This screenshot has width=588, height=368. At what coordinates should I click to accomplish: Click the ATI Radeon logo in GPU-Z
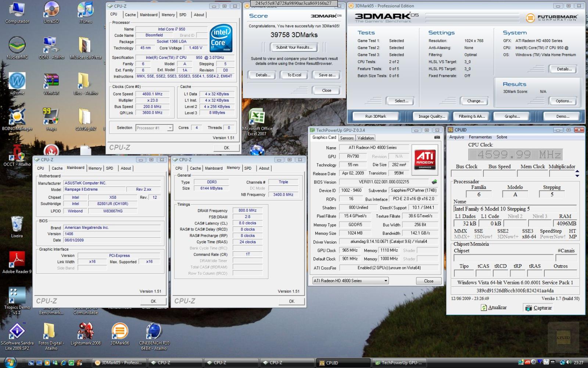coord(425,159)
